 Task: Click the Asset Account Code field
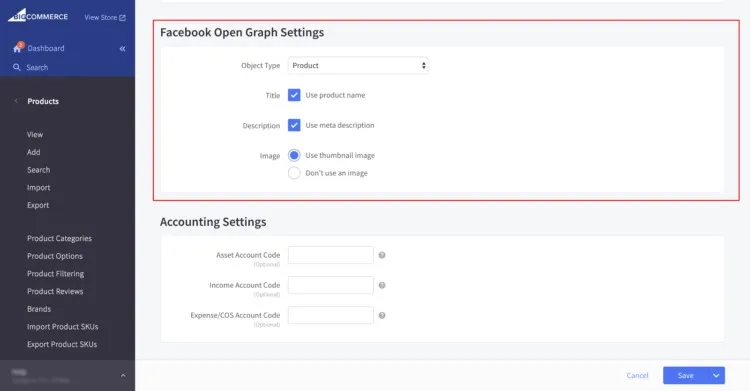331,255
